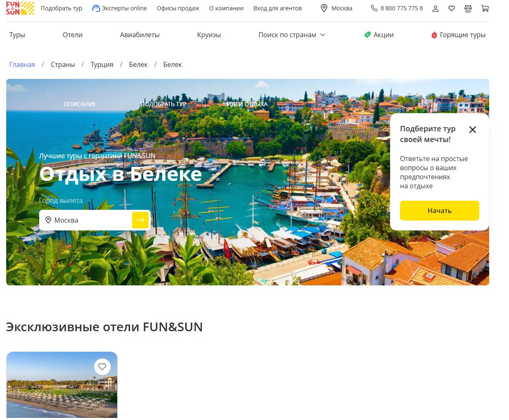This screenshot has width=509, height=420.
Task: Go to Акции promotions page
Action: [379, 35]
